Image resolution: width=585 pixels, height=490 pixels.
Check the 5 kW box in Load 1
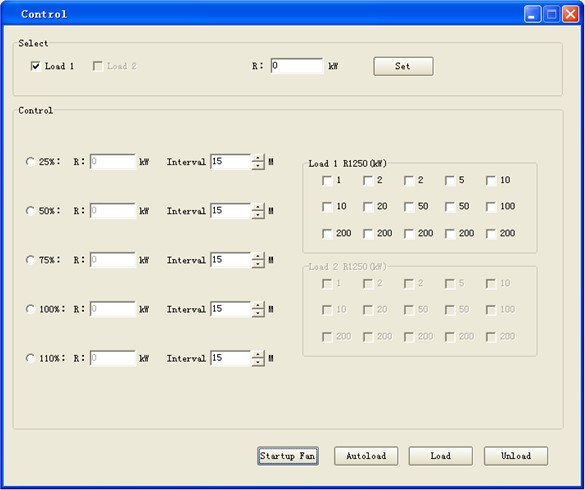pos(450,181)
